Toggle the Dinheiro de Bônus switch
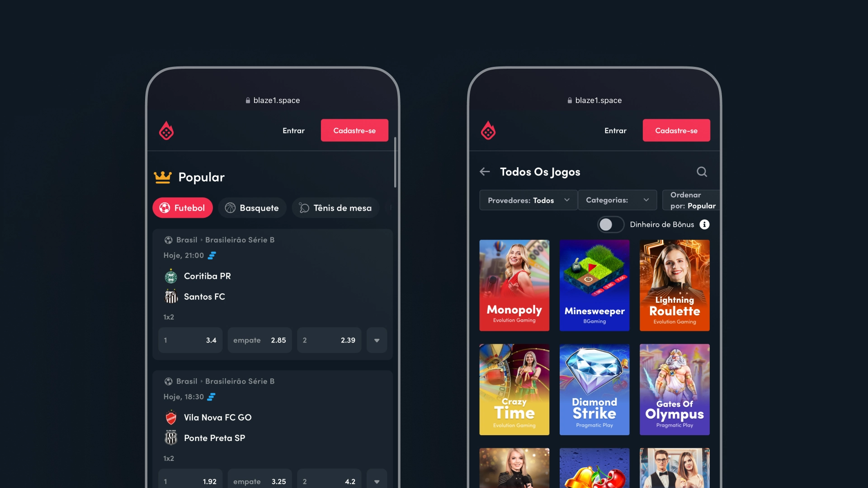 tap(609, 225)
